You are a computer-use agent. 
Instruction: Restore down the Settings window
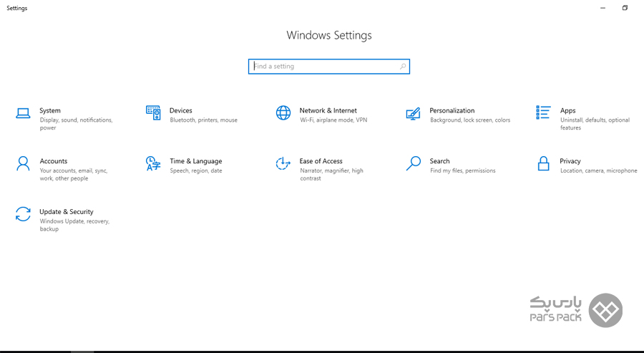pos(625,8)
